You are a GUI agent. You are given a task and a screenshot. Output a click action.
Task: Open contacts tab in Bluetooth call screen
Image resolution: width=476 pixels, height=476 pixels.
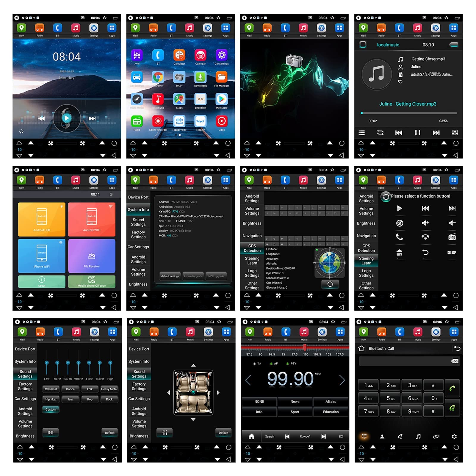tap(382, 437)
